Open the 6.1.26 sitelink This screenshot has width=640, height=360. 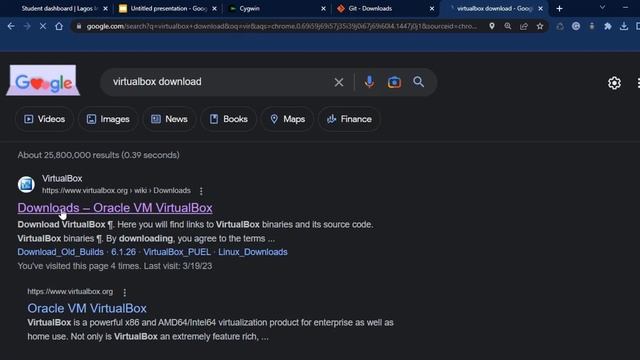123,252
